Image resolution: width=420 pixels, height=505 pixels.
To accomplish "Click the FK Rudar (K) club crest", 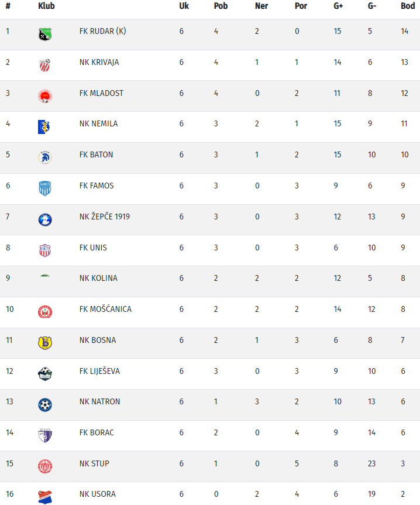I will point(45,34).
